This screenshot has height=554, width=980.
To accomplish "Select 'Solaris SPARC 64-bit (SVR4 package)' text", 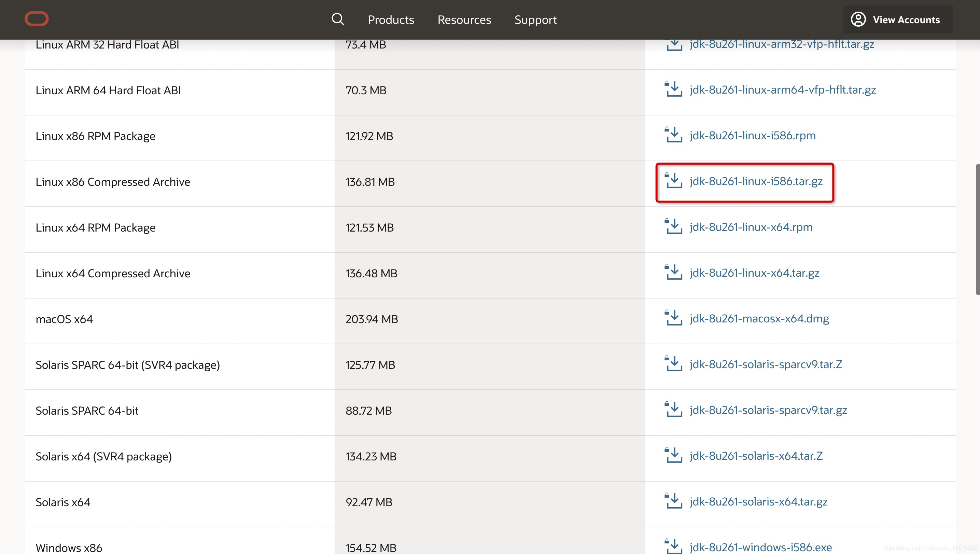I will pyautogui.click(x=128, y=365).
